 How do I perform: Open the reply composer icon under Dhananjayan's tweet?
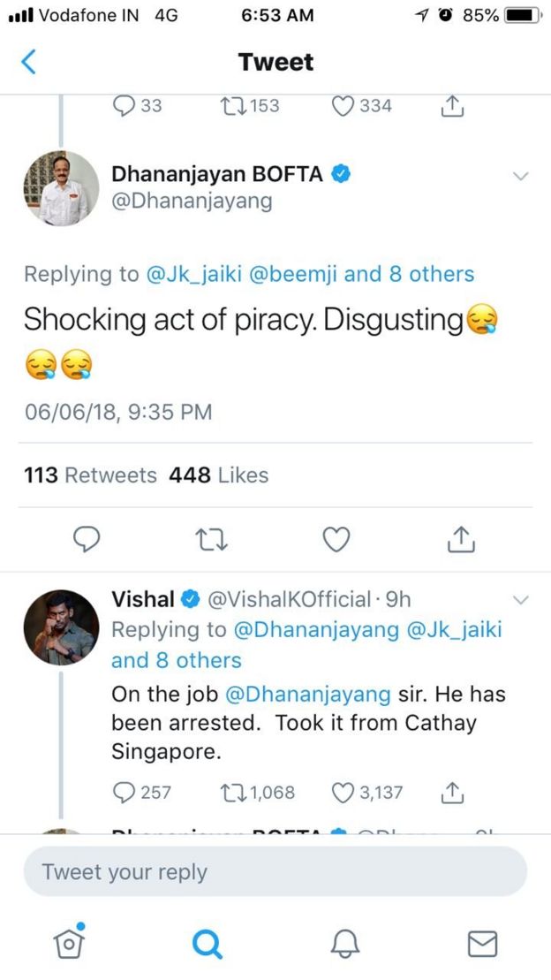(87, 539)
